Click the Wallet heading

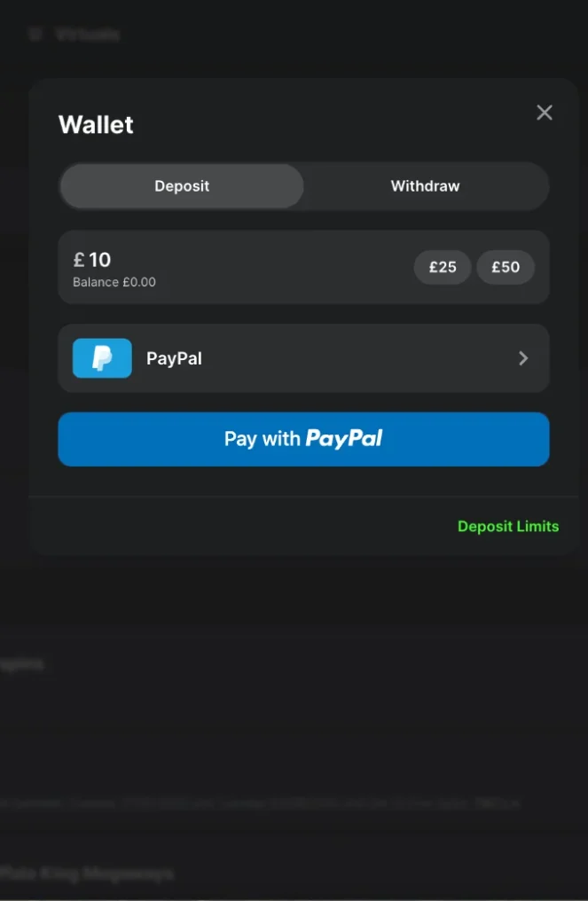(x=96, y=125)
